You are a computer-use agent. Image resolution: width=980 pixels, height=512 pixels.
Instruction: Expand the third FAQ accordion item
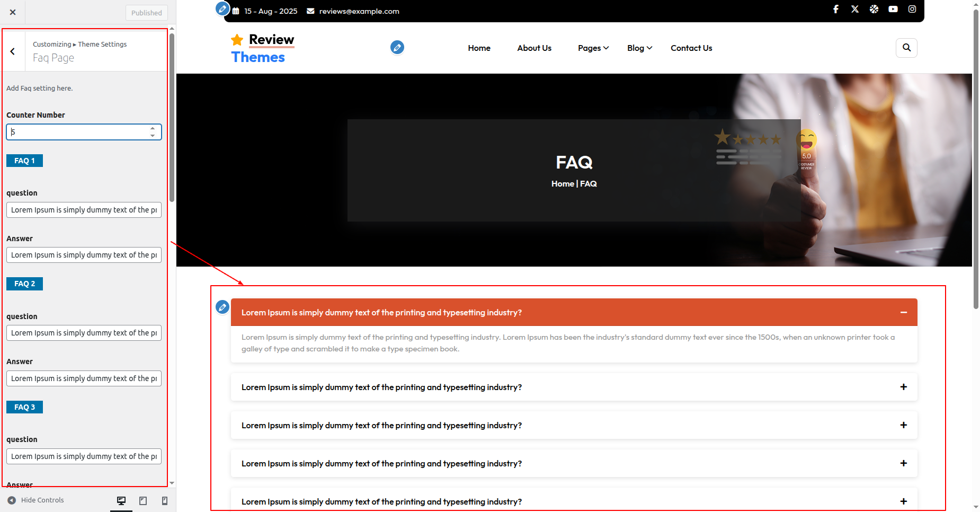[x=903, y=426]
